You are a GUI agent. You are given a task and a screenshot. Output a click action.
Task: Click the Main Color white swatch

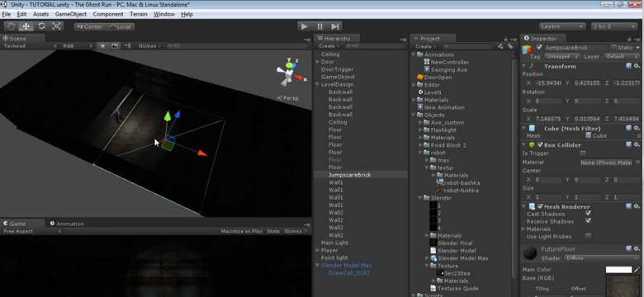[x=618, y=270]
